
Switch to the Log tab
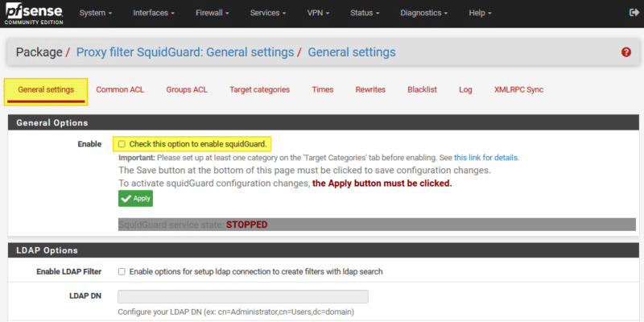465,90
